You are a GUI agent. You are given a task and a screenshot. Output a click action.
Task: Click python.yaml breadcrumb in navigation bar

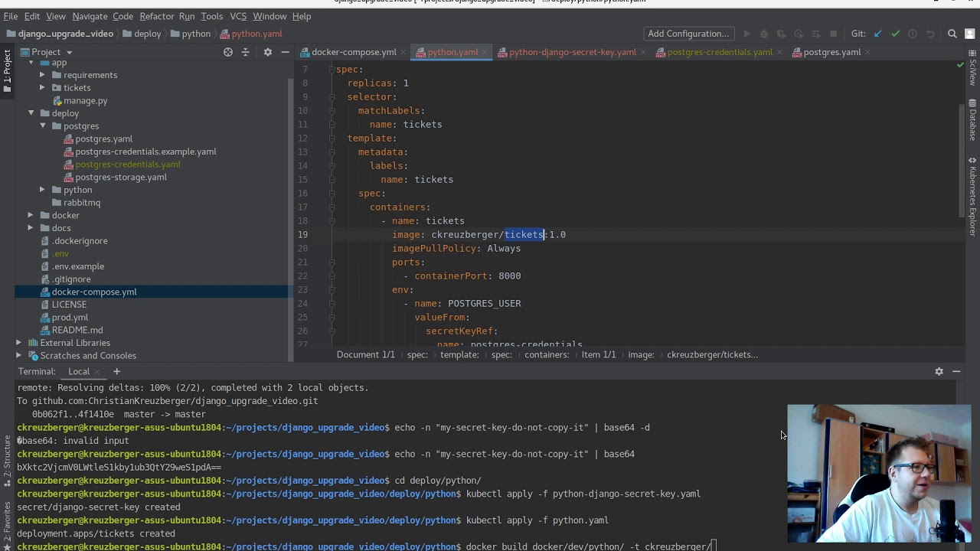pyautogui.click(x=256, y=34)
